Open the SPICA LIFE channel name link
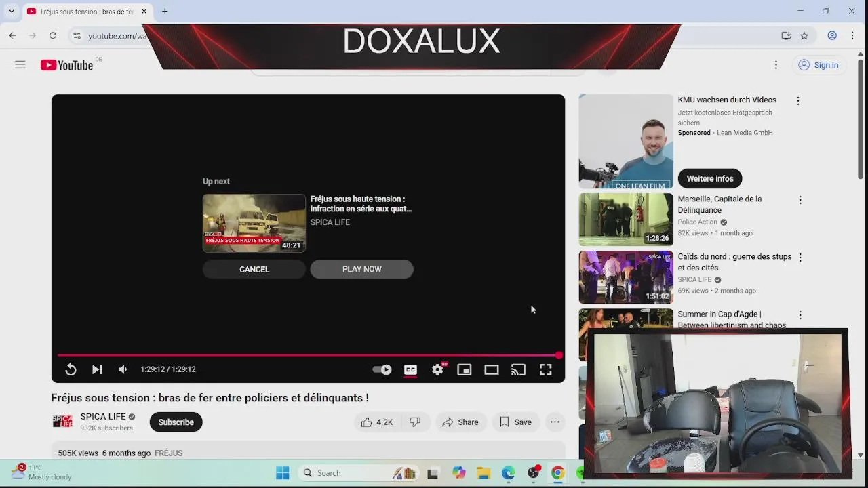This screenshot has height=488, width=868. coord(103,416)
